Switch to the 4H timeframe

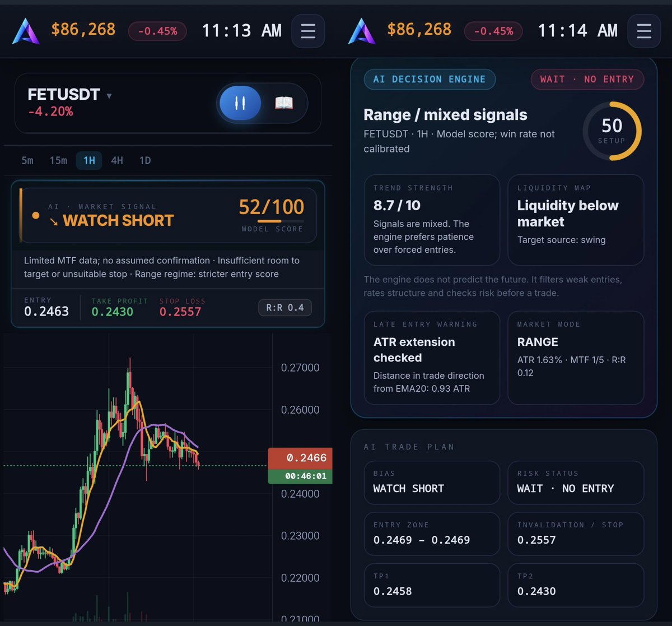pos(117,160)
